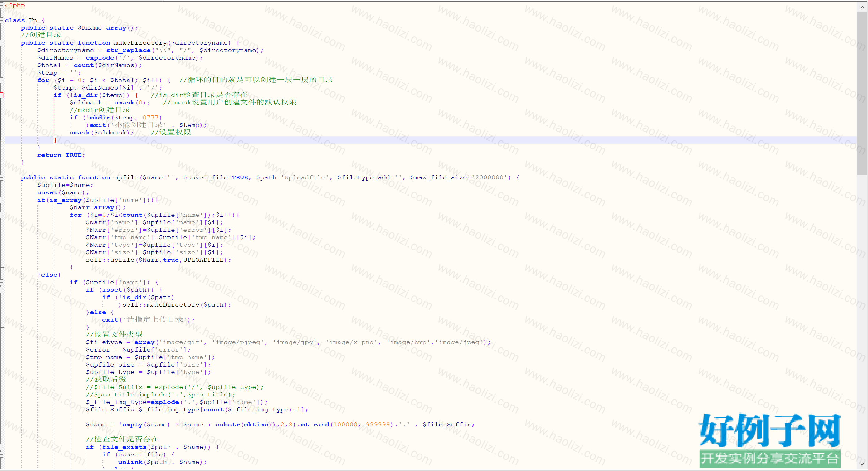868x471 pixels.
Task: Click the '$Narr=array();' line
Action: (98, 207)
